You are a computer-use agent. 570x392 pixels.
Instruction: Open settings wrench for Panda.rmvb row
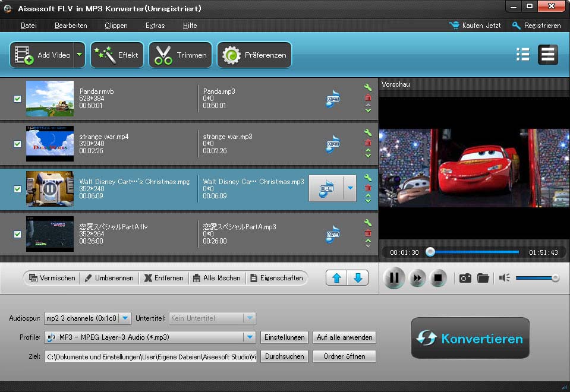[x=368, y=87]
